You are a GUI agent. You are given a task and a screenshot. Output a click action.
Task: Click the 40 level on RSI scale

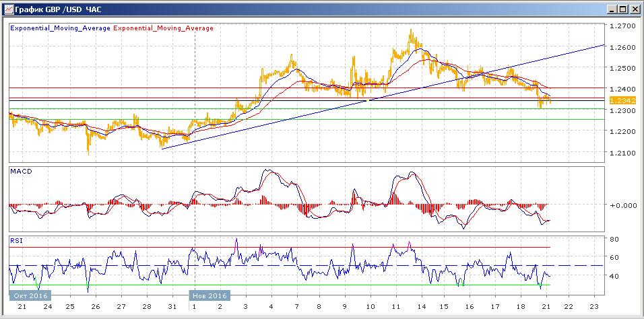point(614,276)
